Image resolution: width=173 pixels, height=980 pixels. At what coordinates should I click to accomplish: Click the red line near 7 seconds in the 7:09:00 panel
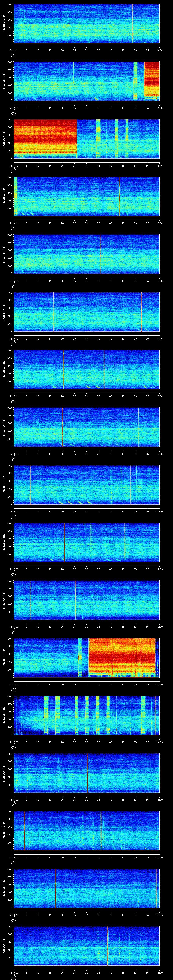click(30, 485)
